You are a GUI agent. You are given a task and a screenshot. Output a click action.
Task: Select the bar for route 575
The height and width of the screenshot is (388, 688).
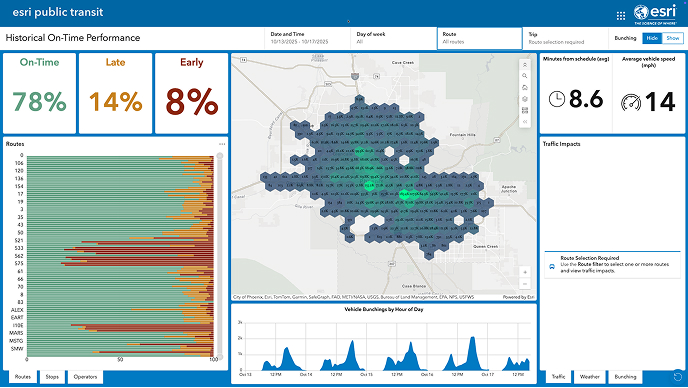[120, 264]
